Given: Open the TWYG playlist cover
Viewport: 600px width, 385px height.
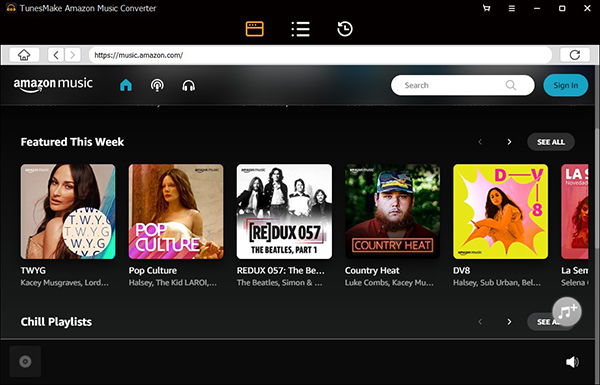Looking at the screenshot, I should 68,212.
